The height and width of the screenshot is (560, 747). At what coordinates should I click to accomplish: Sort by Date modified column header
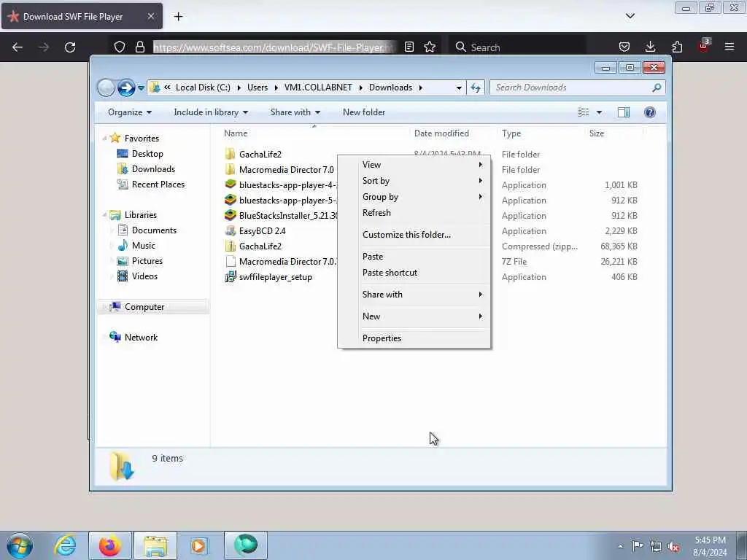click(x=454, y=133)
